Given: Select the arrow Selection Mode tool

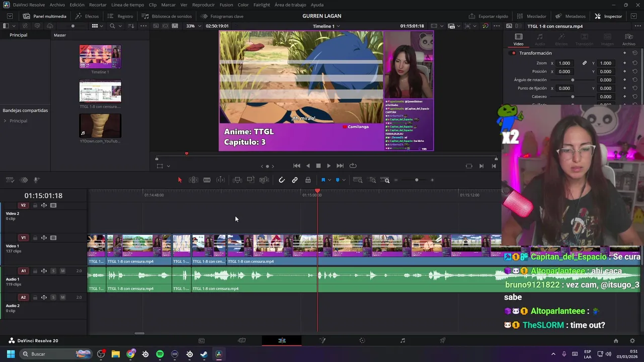Looking at the screenshot, I should 180,180.
